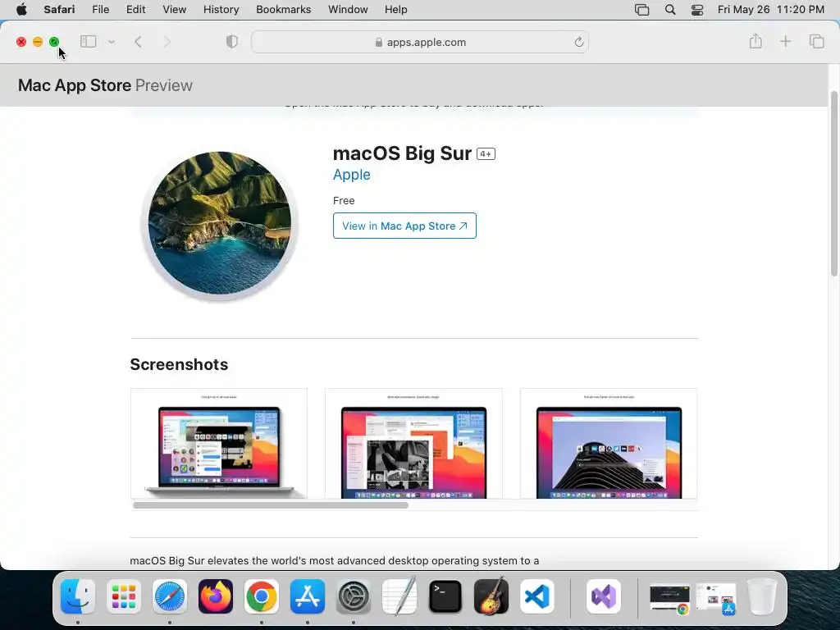The height and width of the screenshot is (630, 840).
Task: Open the File menu
Action: pyautogui.click(x=100, y=9)
